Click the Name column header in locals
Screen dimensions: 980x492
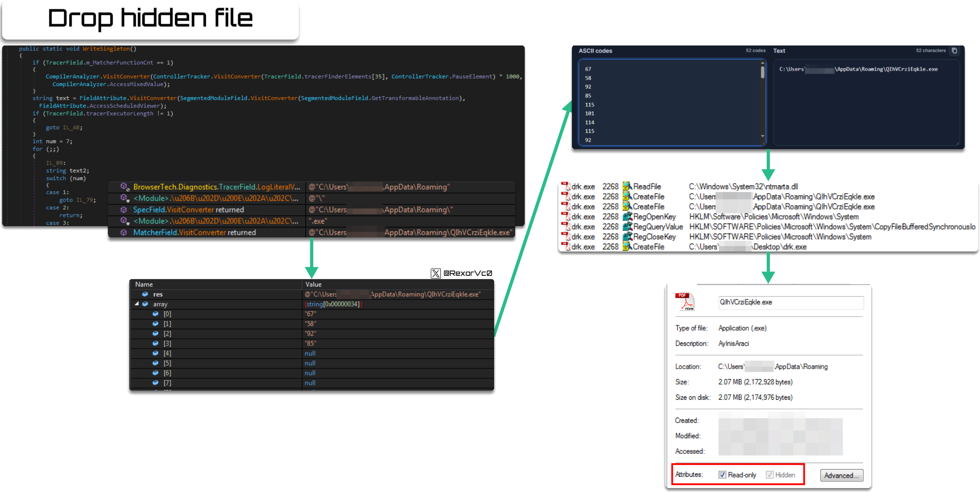[144, 284]
